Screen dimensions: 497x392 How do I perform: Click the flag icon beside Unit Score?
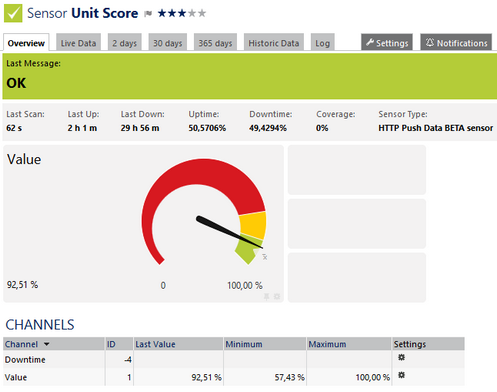click(x=148, y=14)
